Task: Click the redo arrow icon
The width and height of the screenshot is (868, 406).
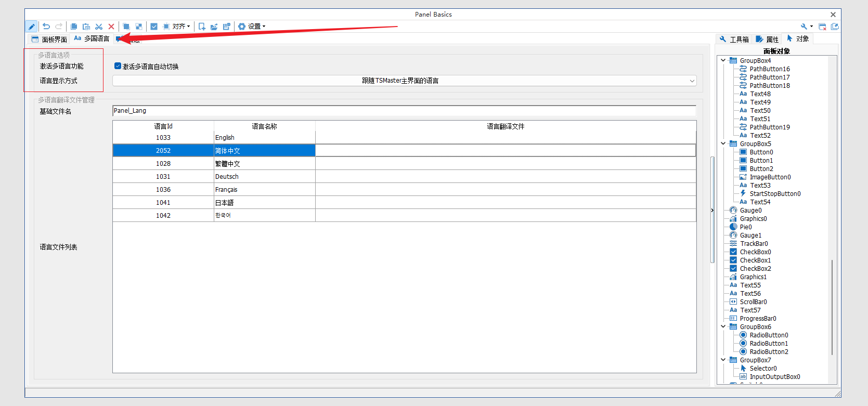Action: click(x=59, y=27)
